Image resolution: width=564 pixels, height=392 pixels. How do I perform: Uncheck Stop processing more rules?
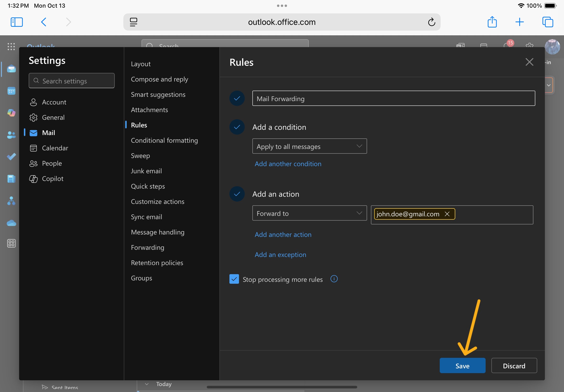click(234, 279)
